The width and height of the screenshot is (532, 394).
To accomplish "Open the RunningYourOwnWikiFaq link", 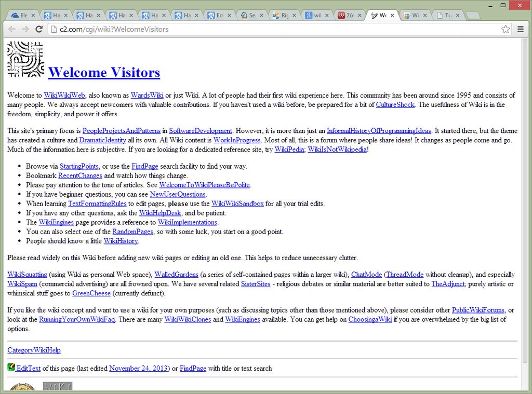I will (77, 319).
